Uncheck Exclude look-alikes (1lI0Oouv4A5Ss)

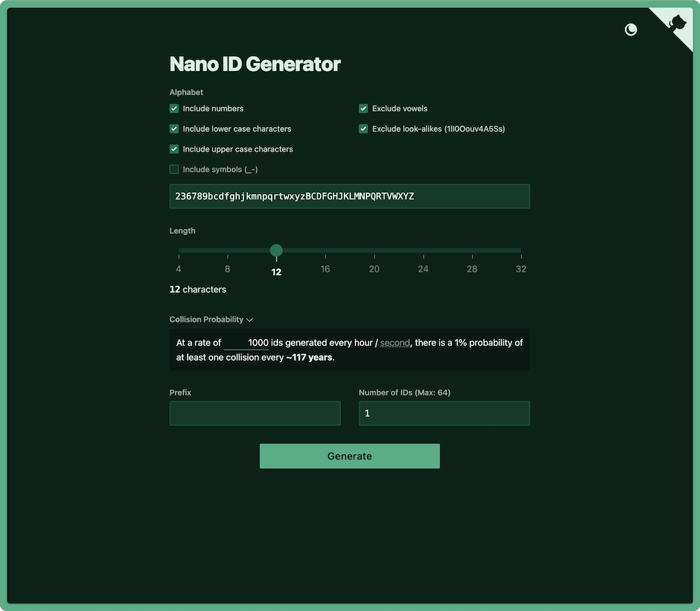click(363, 128)
